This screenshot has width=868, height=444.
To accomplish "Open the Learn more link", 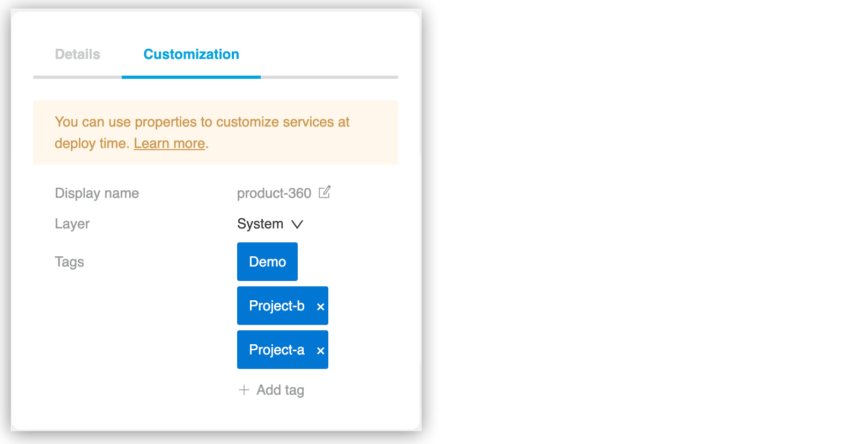I will (x=169, y=143).
